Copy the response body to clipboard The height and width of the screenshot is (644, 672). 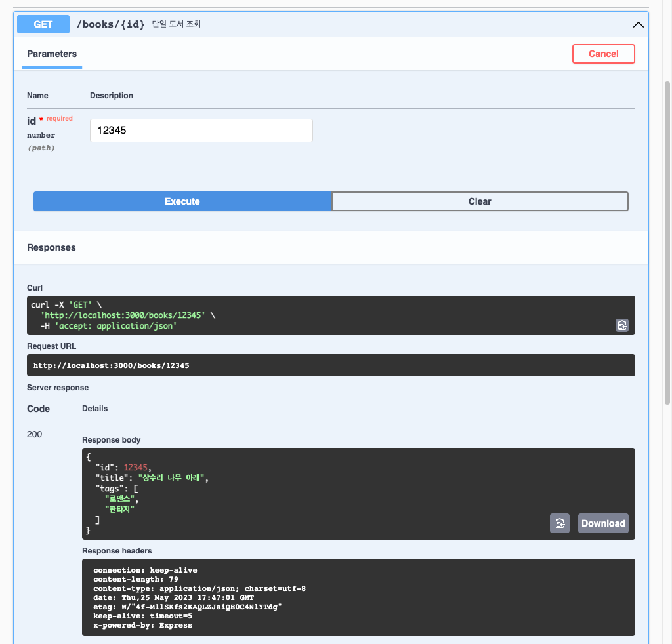pyautogui.click(x=559, y=523)
